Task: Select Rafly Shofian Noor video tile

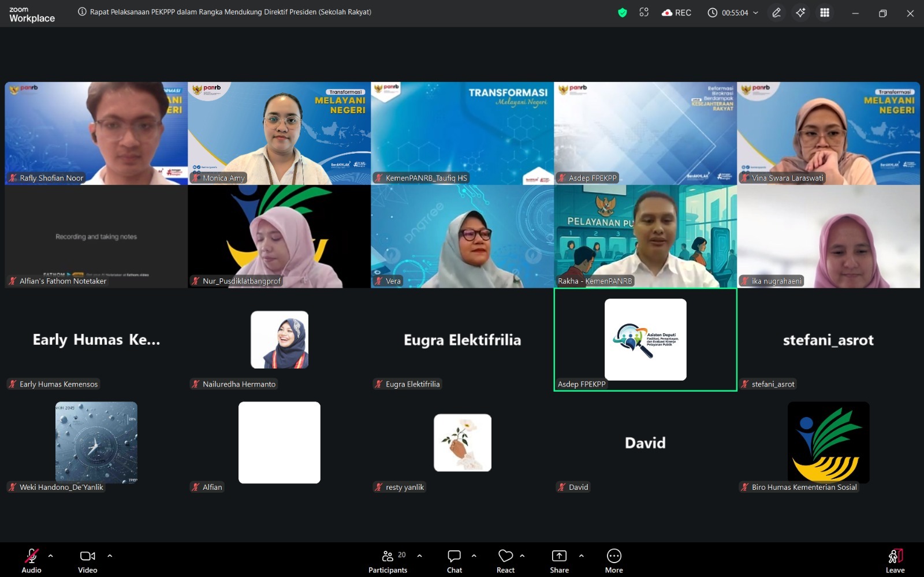Action: [x=96, y=133]
